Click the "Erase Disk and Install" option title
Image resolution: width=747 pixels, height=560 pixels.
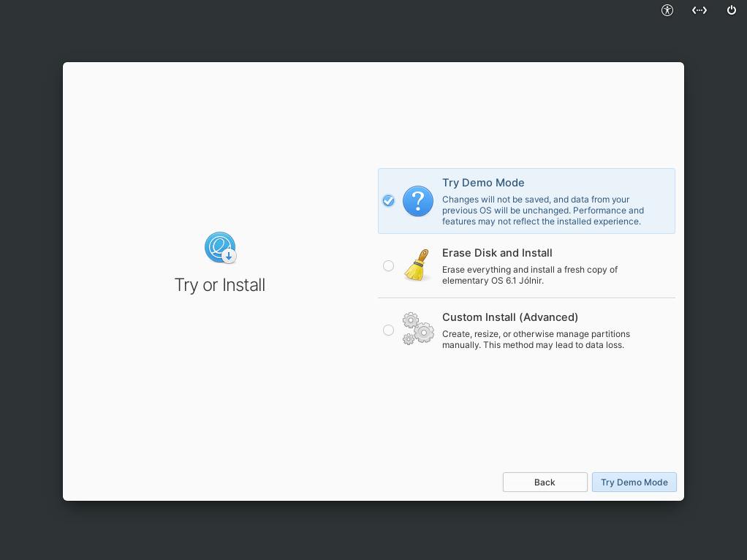[x=497, y=253]
